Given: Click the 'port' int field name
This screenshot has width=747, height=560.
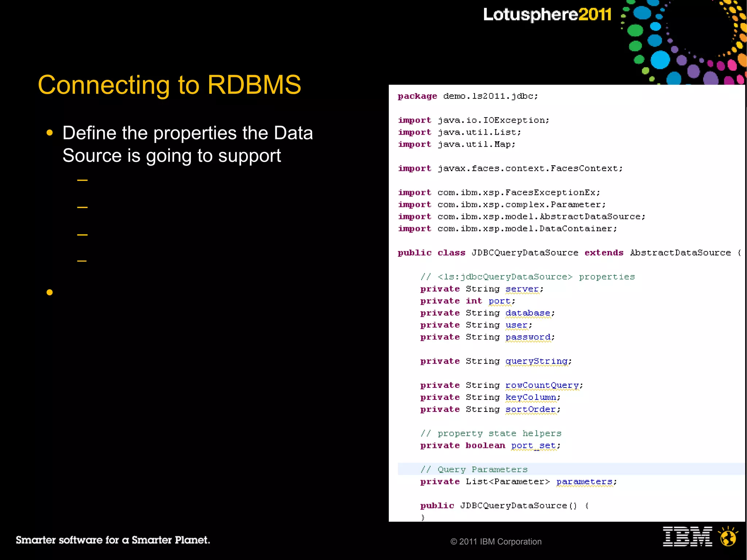Looking at the screenshot, I should [499, 301].
